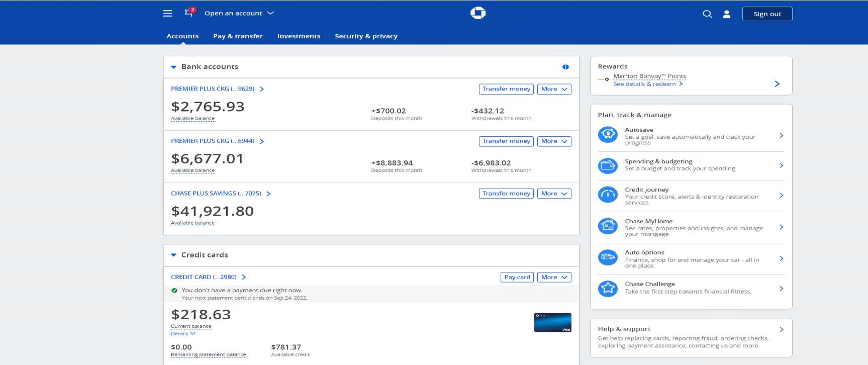Click the Credit Journey title text
The height and width of the screenshot is (365, 868).
[647, 190]
